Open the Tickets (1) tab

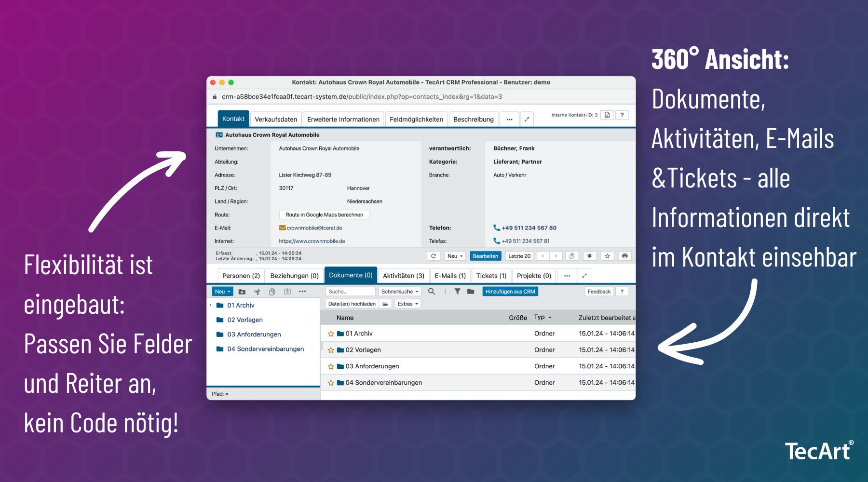pyautogui.click(x=491, y=276)
